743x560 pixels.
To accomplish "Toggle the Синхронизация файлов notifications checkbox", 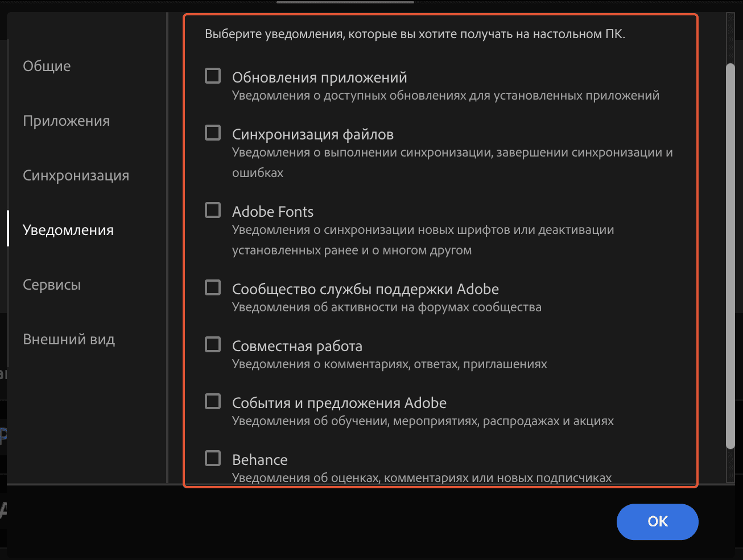I will pos(213,133).
